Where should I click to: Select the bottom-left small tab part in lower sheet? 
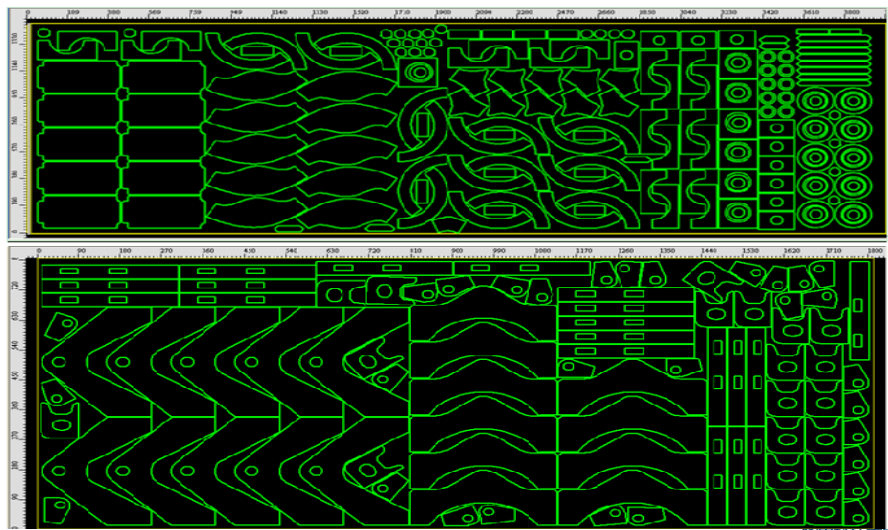pos(57,508)
